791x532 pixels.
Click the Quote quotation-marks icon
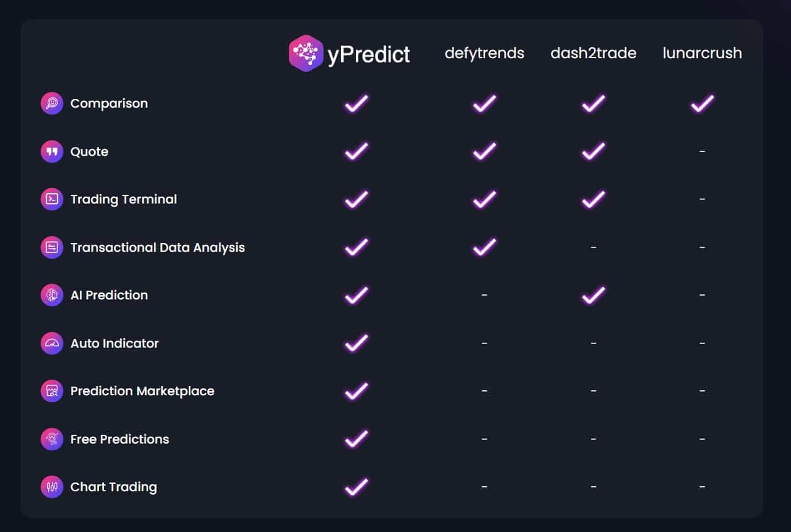click(x=52, y=152)
